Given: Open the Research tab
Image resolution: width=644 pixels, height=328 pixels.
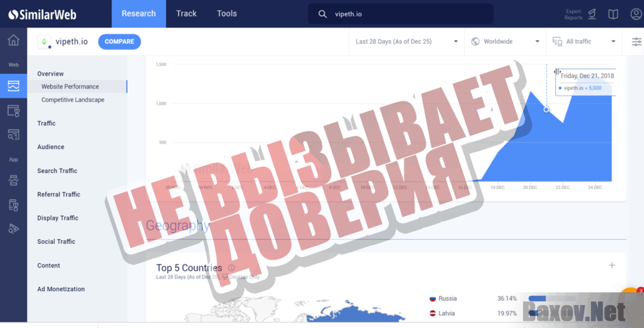Looking at the screenshot, I should coord(139,14).
